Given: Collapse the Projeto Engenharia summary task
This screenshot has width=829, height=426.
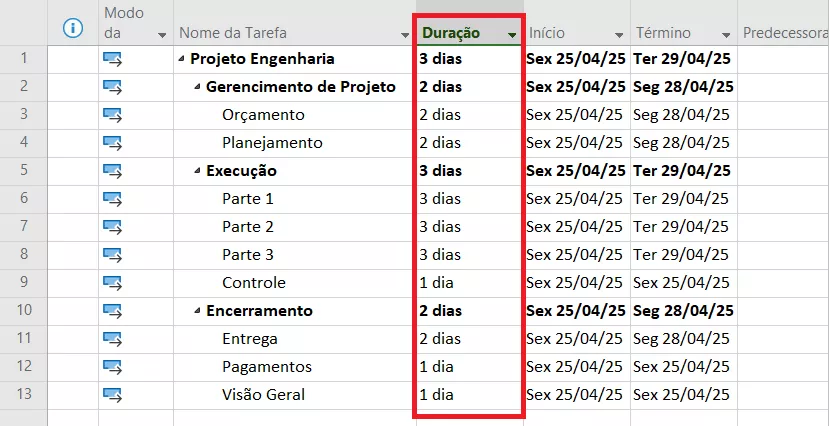Looking at the screenshot, I should (x=182, y=59).
